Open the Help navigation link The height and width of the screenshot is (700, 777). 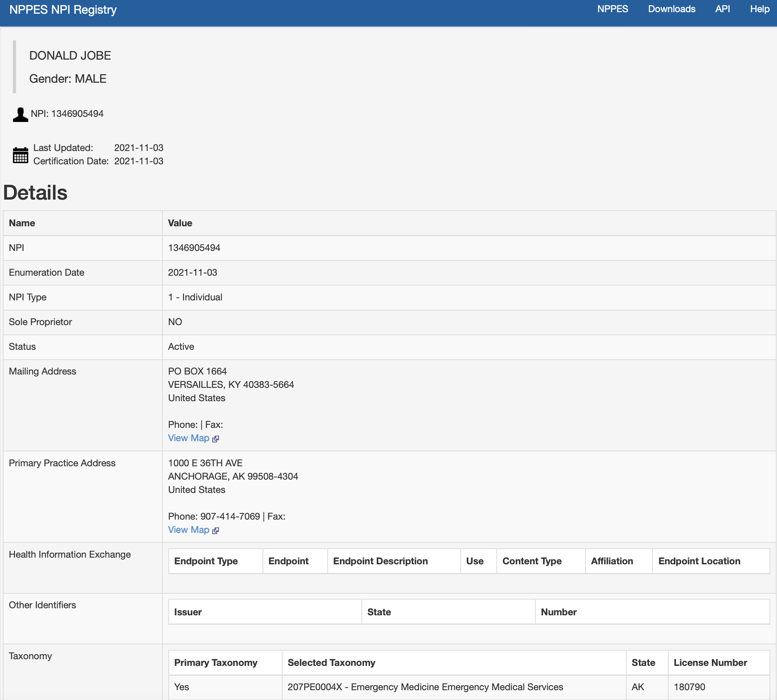point(759,9)
